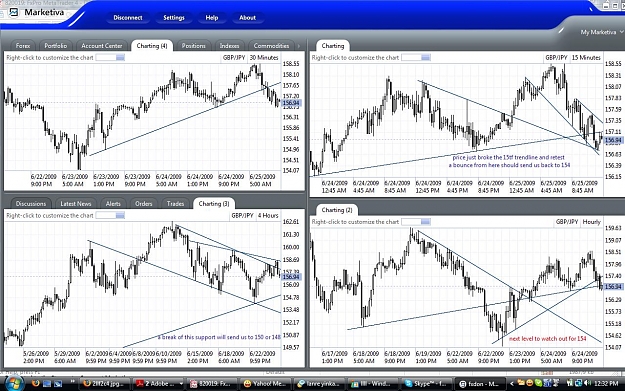This screenshot has height=391, width=625.
Task: Open the lanre yinka taskbar window
Action: (319, 384)
